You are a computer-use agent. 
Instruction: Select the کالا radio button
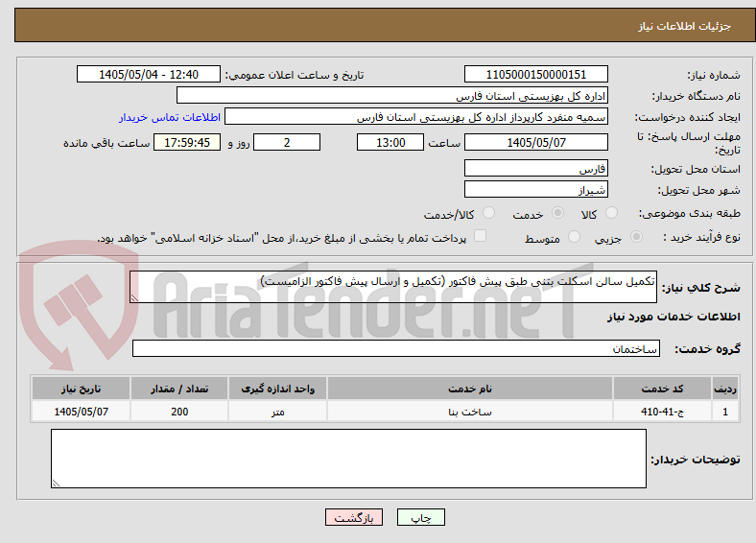click(x=611, y=213)
